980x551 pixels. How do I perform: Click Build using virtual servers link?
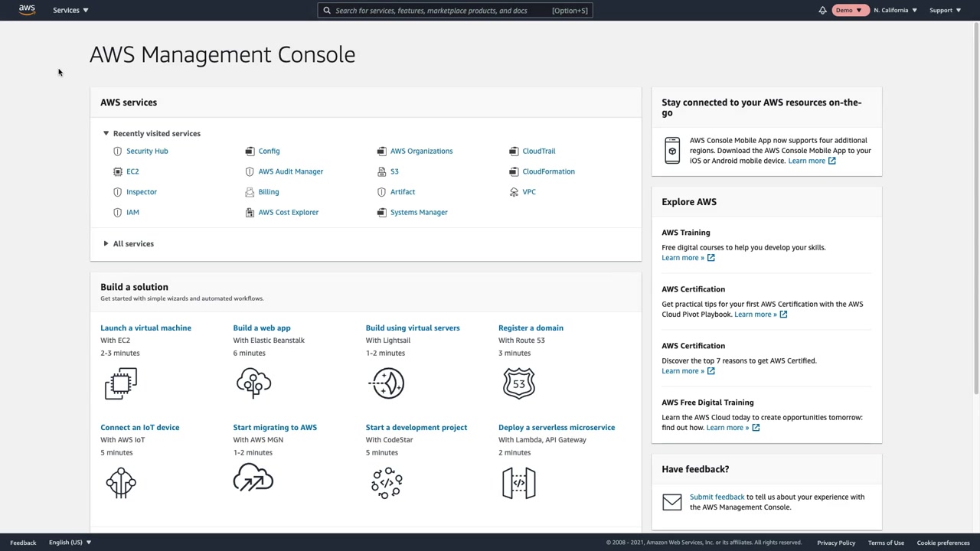(413, 328)
